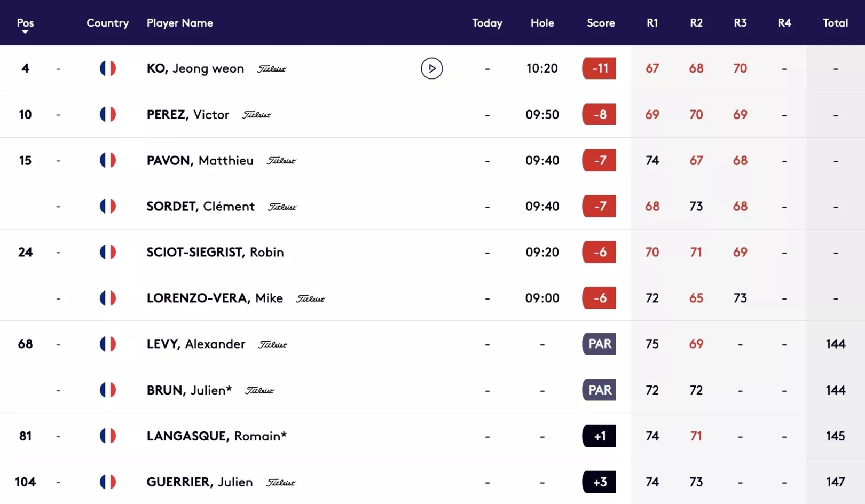The image size is (865, 504).
Task: Click the PAR badge for LEVY, Alexander
Action: [x=599, y=344]
